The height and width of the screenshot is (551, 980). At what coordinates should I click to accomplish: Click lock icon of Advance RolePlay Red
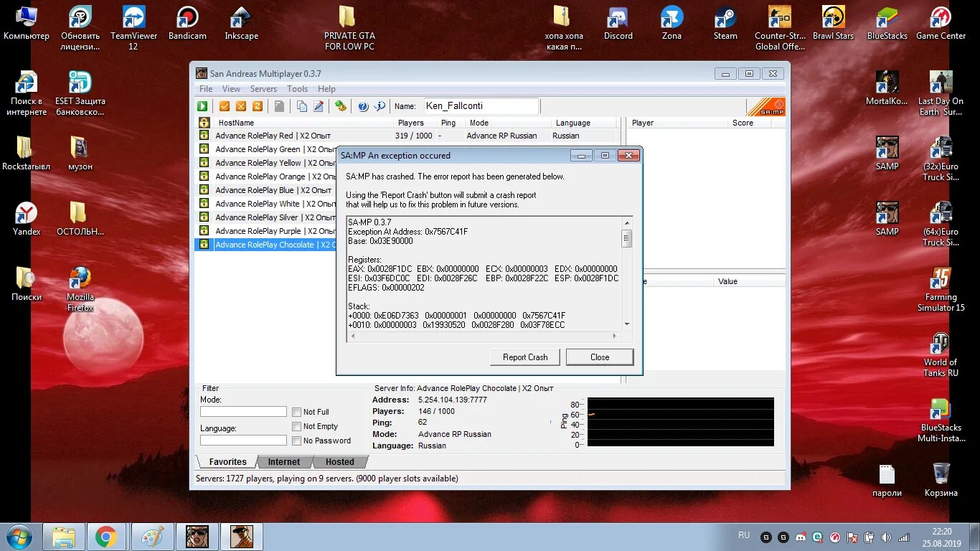(204, 136)
